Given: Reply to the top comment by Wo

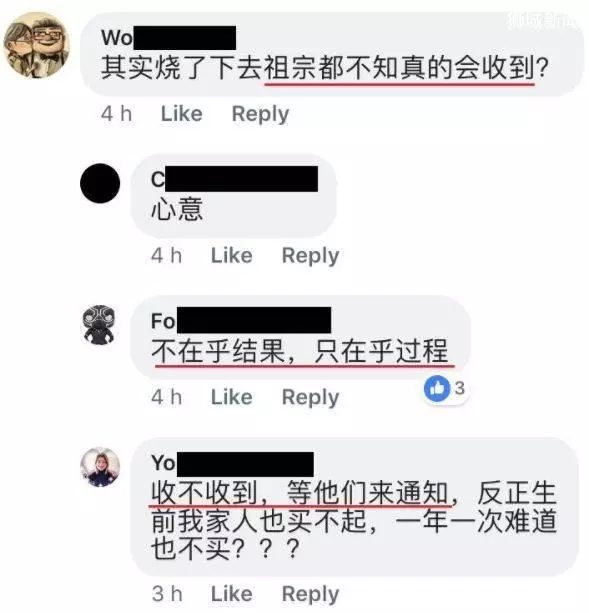Looking at the screenshot, I should (260, 115).
